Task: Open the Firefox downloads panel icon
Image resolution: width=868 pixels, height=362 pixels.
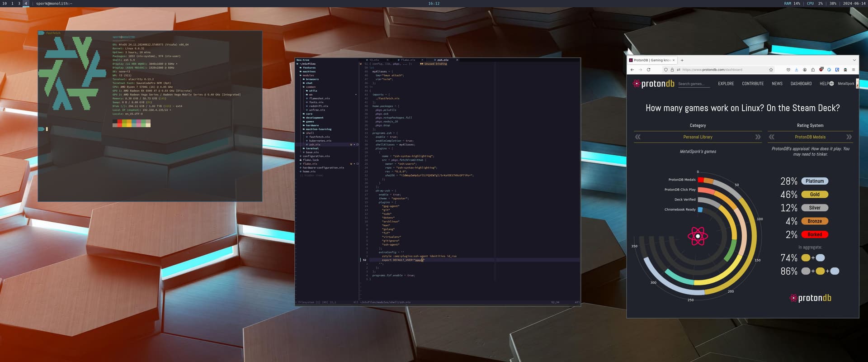Action: click(796, 70)
